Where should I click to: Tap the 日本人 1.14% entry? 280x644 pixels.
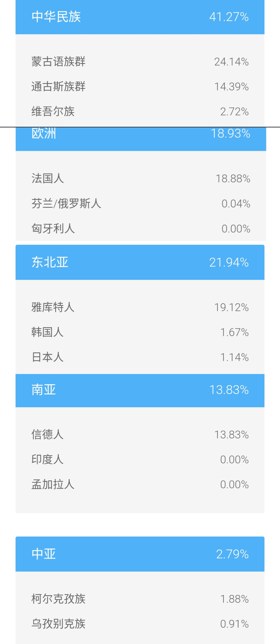(140, 357)
